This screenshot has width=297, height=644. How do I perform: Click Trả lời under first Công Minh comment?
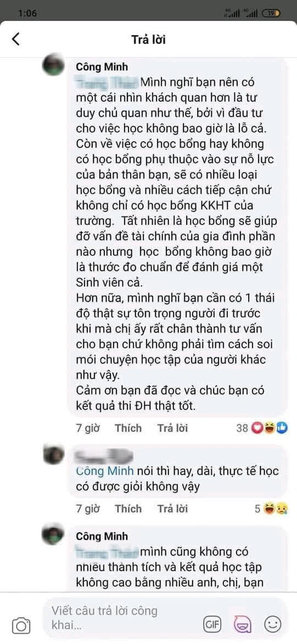click(172, 428)
